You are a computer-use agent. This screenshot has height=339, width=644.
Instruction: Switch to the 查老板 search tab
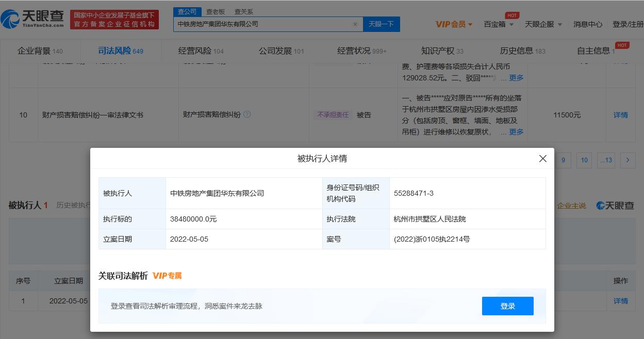[215, 11]
